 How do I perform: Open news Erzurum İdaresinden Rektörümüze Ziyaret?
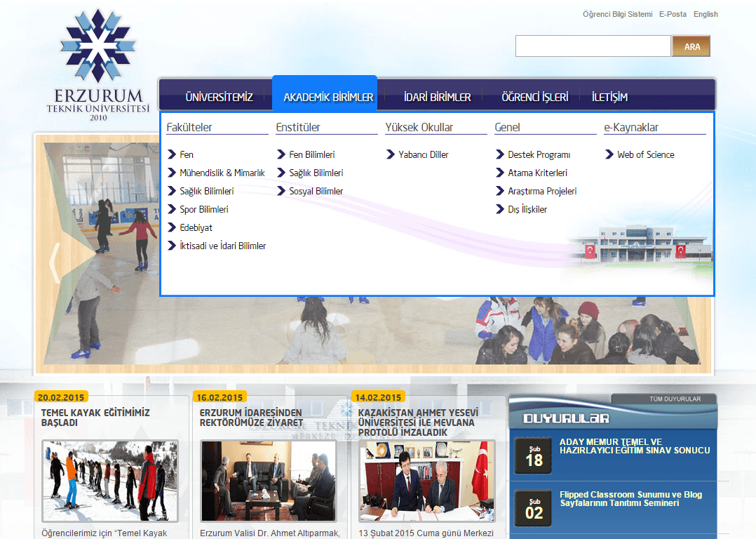click(251, 418)
